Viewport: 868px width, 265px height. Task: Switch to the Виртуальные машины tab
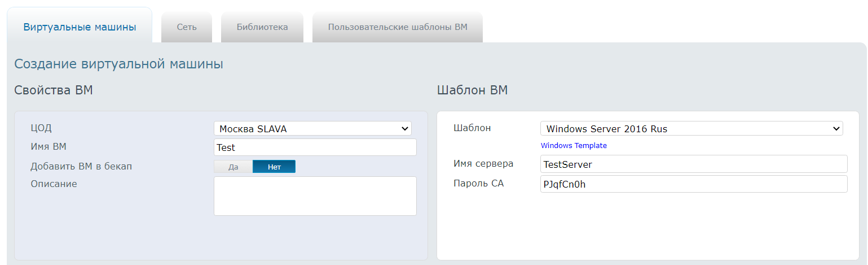coord(80,27)
